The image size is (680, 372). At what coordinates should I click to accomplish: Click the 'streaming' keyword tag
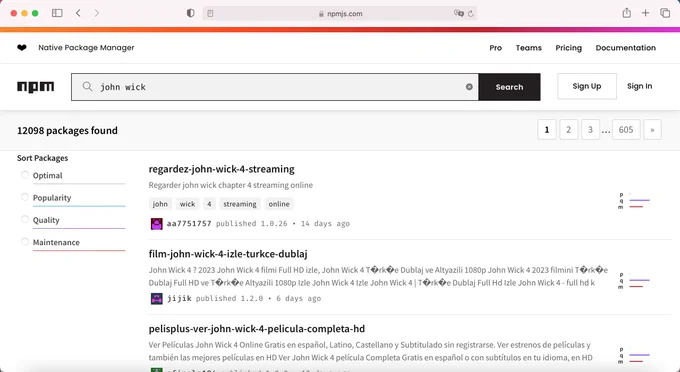(240, 204)
